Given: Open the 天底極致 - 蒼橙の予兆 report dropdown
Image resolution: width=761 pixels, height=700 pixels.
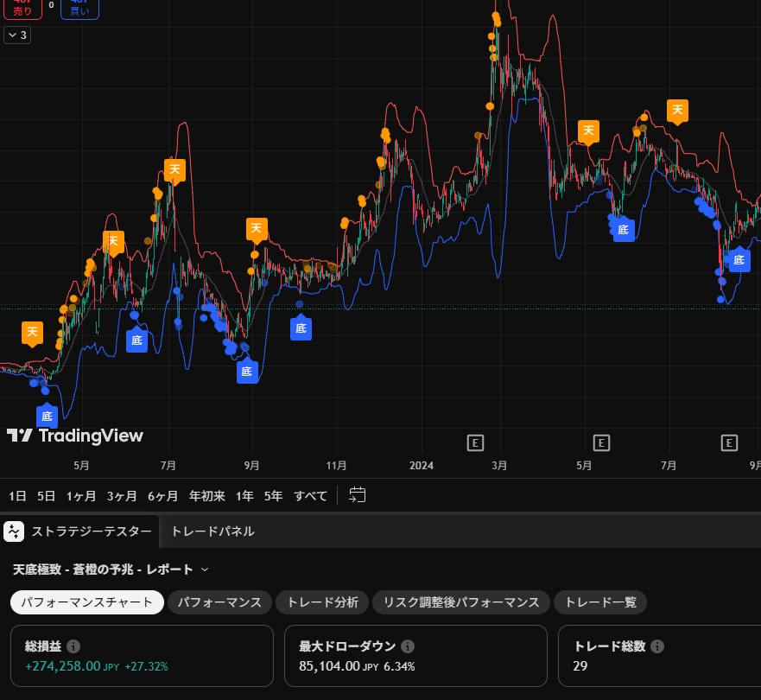Looking at the screenshot, I should point(205,570).
